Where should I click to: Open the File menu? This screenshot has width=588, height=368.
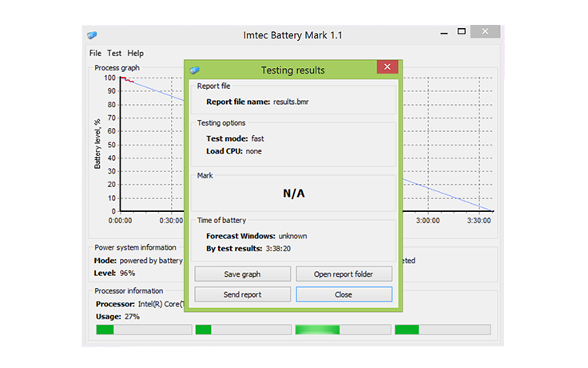tap(95, 54)
